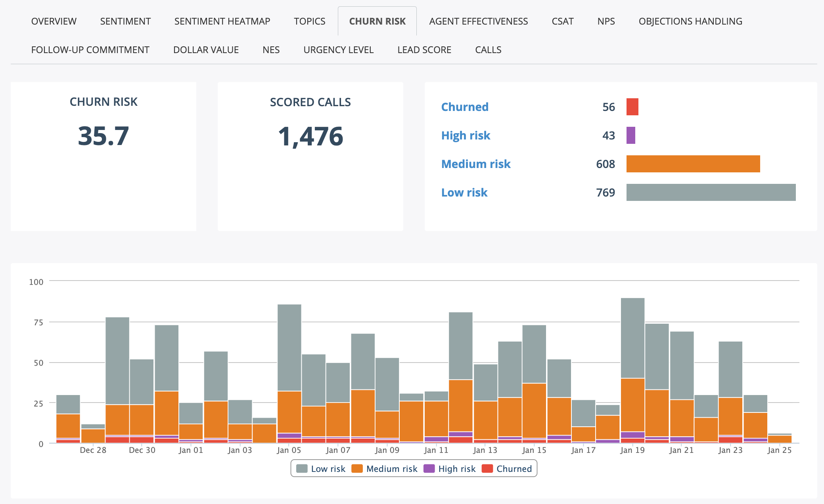Select the Jan 12 medium risk bar segment
Screen dimensions: 824x504
(461, 406)
